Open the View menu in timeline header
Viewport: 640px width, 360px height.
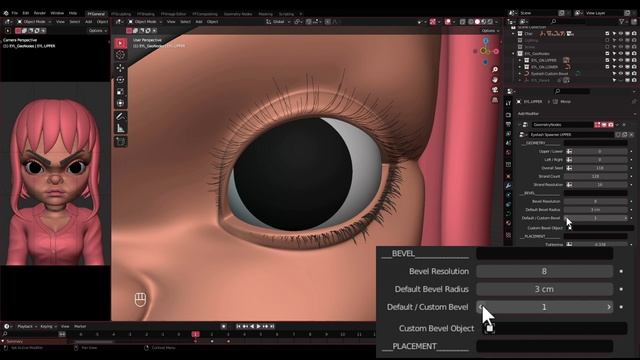65,327
